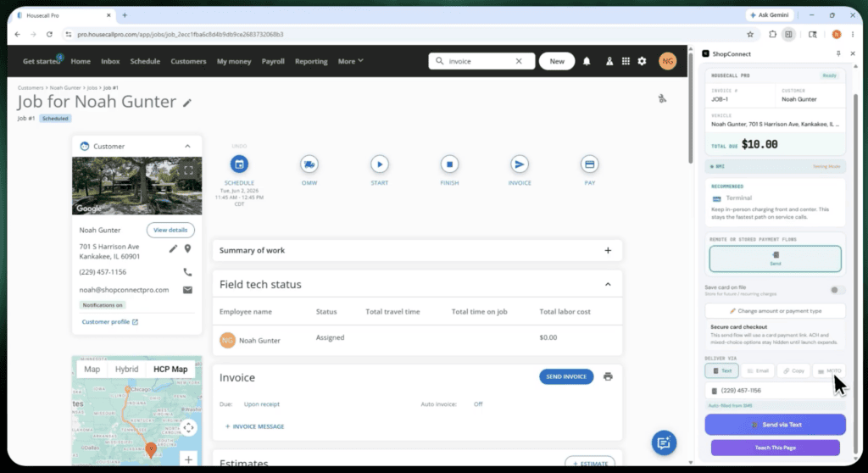This screenshot has width=868, height=473.
Task: Click the PAY card icon
Action: click(590, 164)
